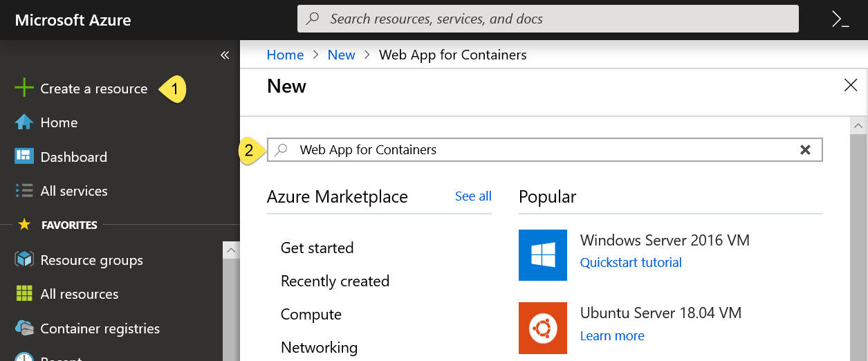Viewport: 868px width, 361px height.
Task: Click the All resources grid icon
Action: point(24,293)
